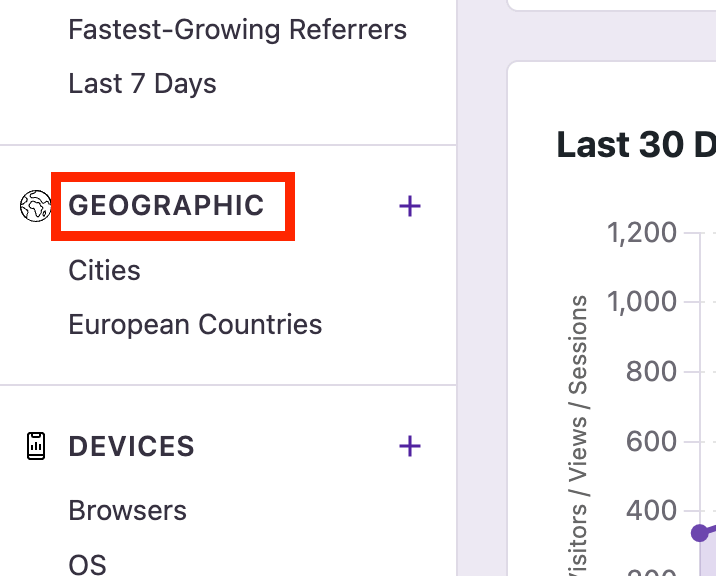Click the 1,000 y-axis label

coord(641,302)
